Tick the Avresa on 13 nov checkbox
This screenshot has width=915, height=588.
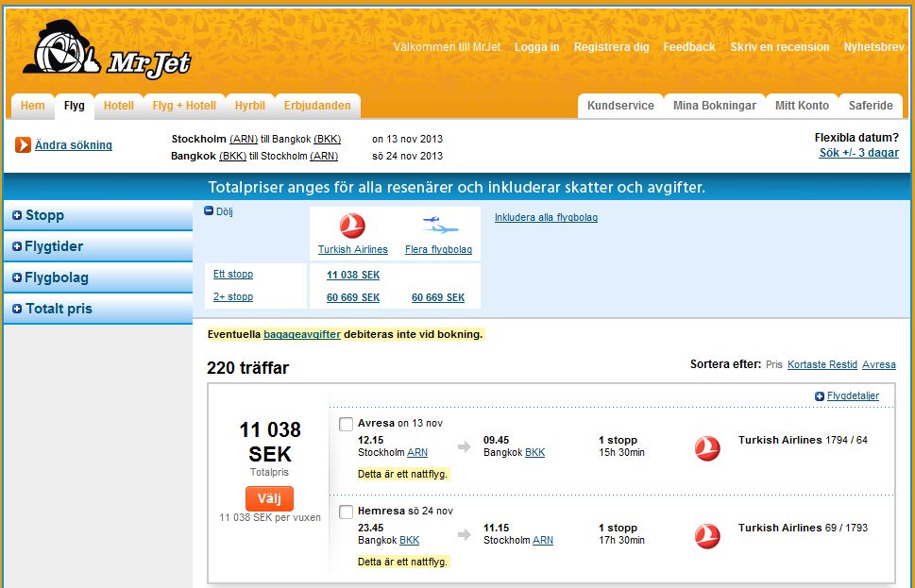[x=346, y=424]
